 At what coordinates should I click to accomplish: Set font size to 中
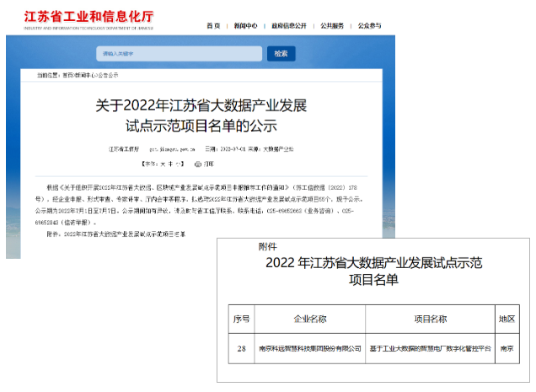(x=169, y=164)
